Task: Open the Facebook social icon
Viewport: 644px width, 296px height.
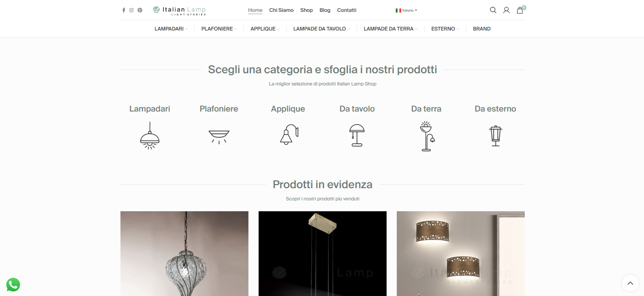Action: pos(124,10)
